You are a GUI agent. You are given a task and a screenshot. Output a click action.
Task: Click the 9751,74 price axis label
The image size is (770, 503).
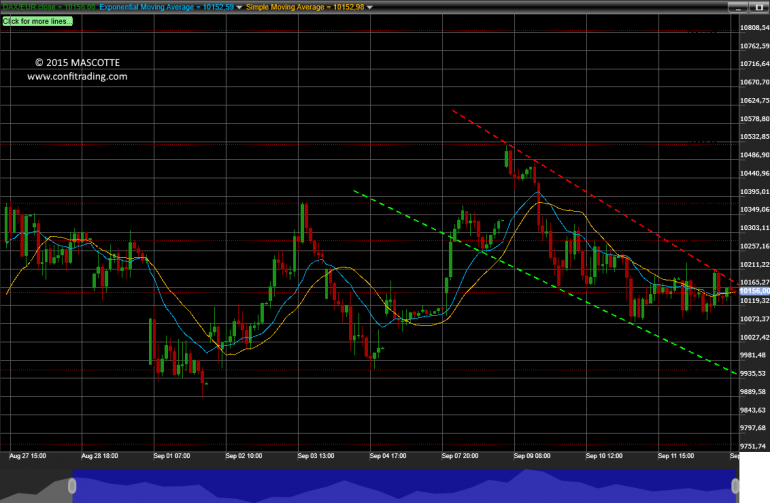point(753,446)
